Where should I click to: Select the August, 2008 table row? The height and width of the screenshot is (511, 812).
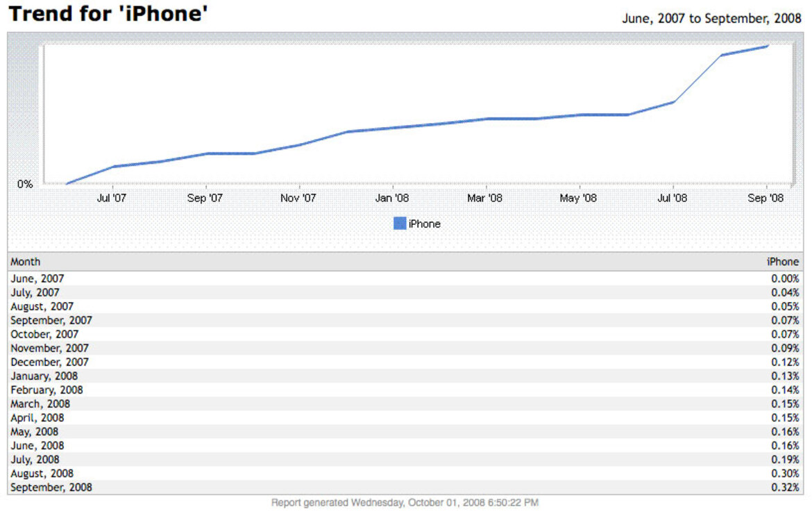click(x=405, y=474)
